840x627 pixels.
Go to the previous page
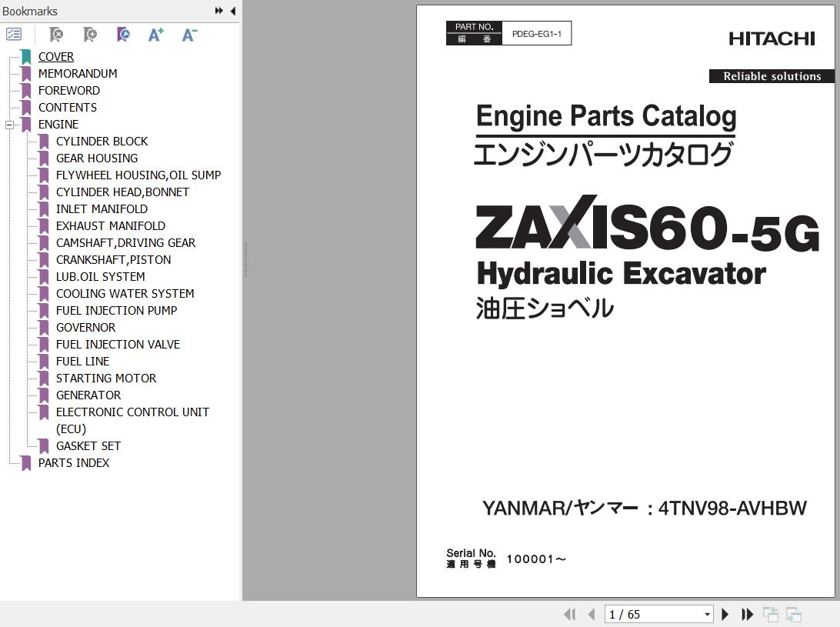tap(592, 614)
